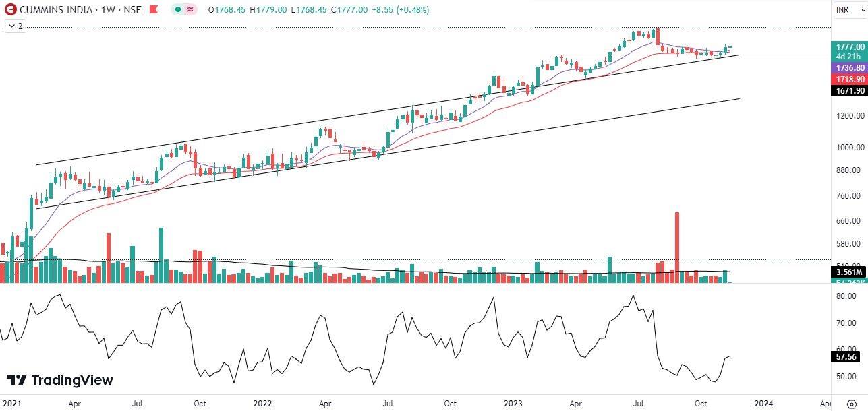
Task: Click the 1200.00 price scale label
Action: [850, 115]
